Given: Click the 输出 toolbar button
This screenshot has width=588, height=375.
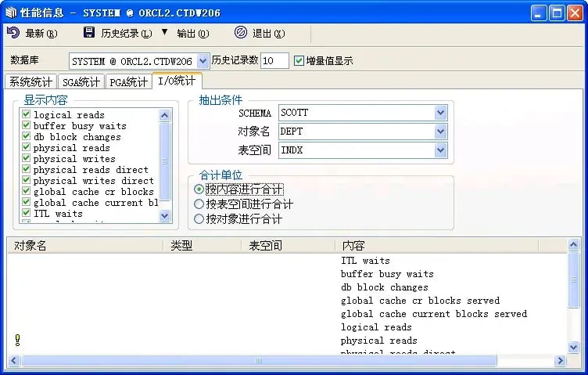Looking at the screenshot, I should 192,34.
